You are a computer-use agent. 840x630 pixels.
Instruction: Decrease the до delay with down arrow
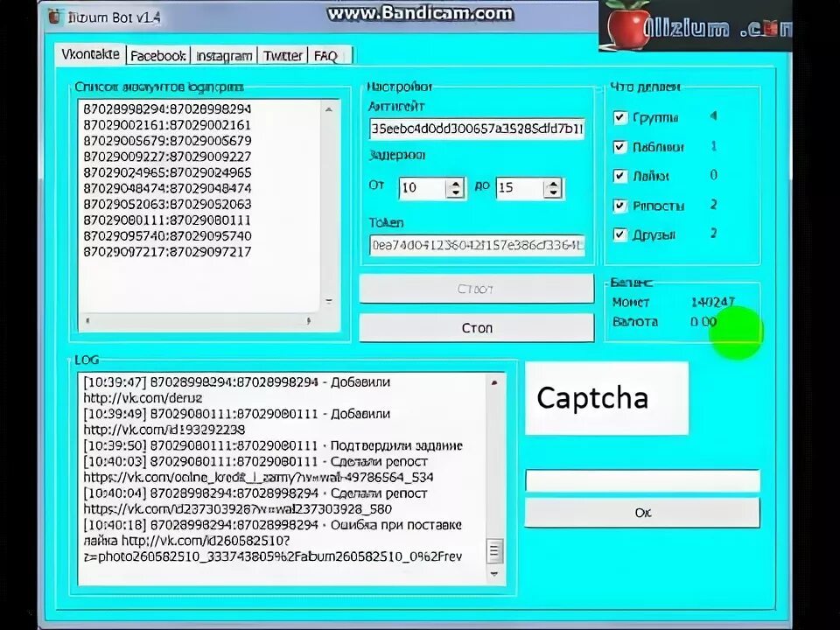pos(553,193)
